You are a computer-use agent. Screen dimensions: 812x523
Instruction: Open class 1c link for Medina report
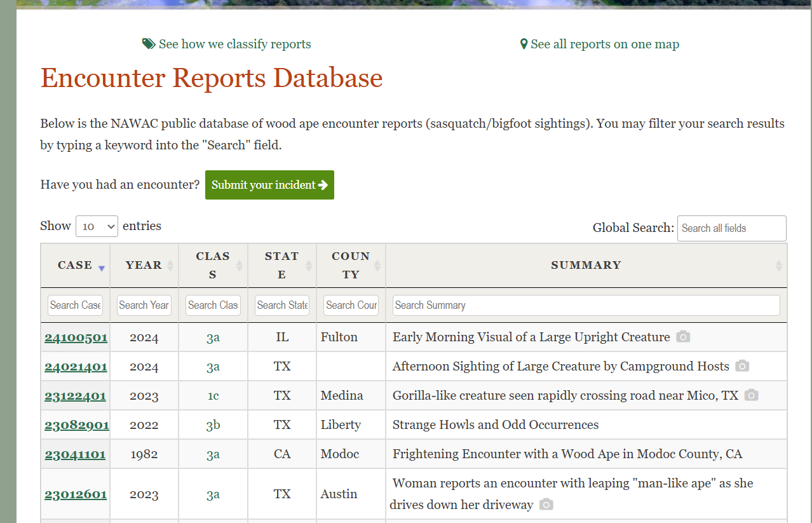(x=213, y=395)
